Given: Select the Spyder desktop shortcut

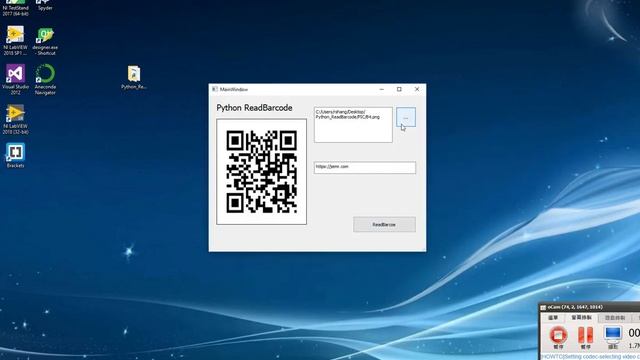Looking at the screenshot, I should pos(45,5).
